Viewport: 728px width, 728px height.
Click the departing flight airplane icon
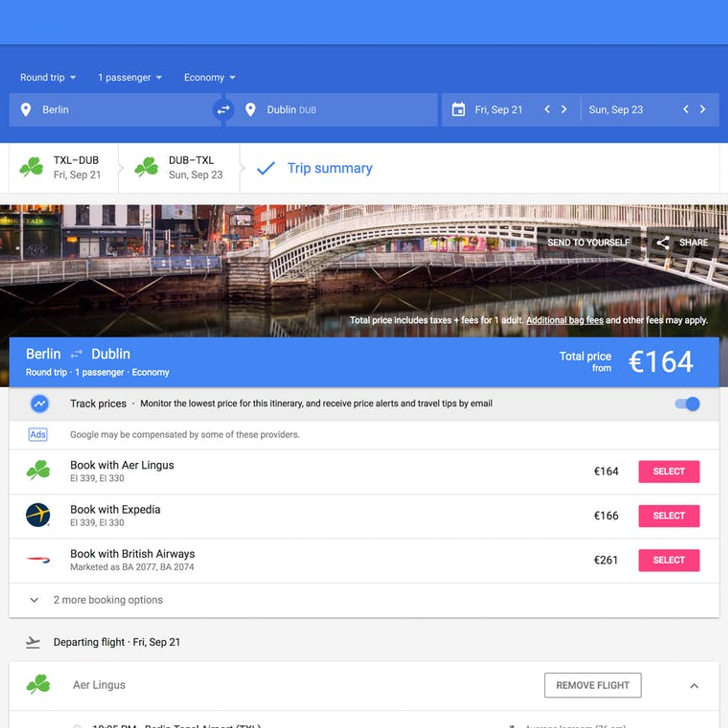(x=33, y=642)
